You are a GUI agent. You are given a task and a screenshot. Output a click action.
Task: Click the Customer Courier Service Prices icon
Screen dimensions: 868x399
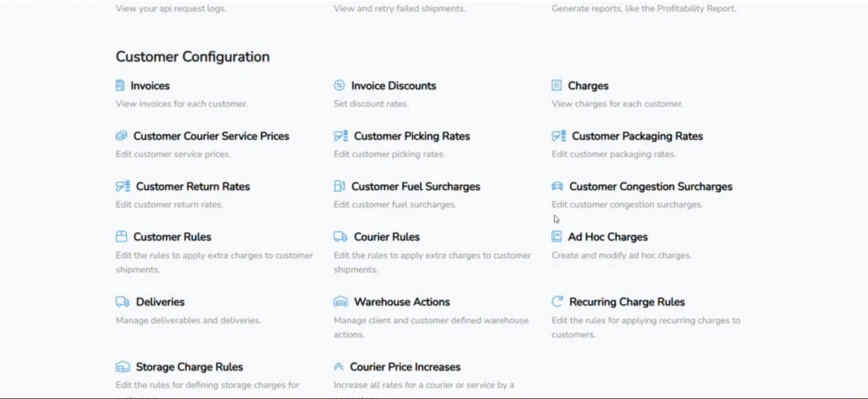pyautogui.click(x=122, y=136)
